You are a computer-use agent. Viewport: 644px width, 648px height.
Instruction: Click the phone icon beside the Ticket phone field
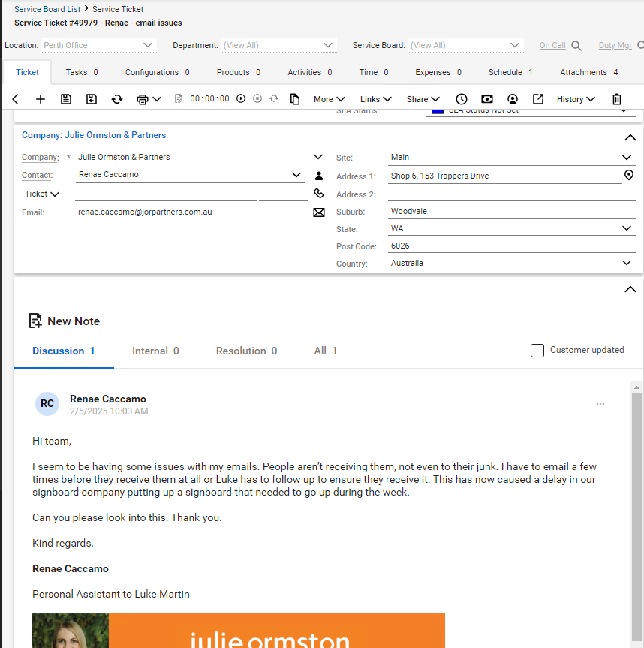pos(319,193)
